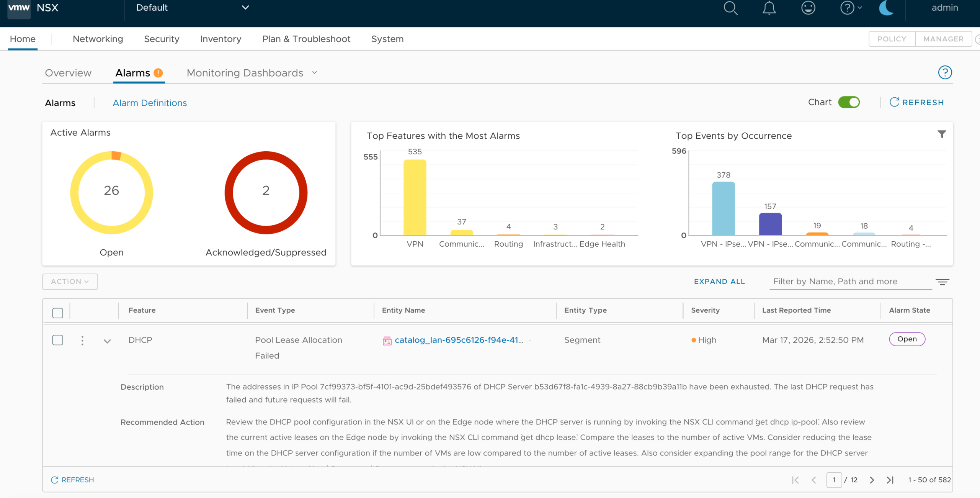Open the Alarm Definitions link
This screenshot has width=980, height=498.
[x=150, y=103]
